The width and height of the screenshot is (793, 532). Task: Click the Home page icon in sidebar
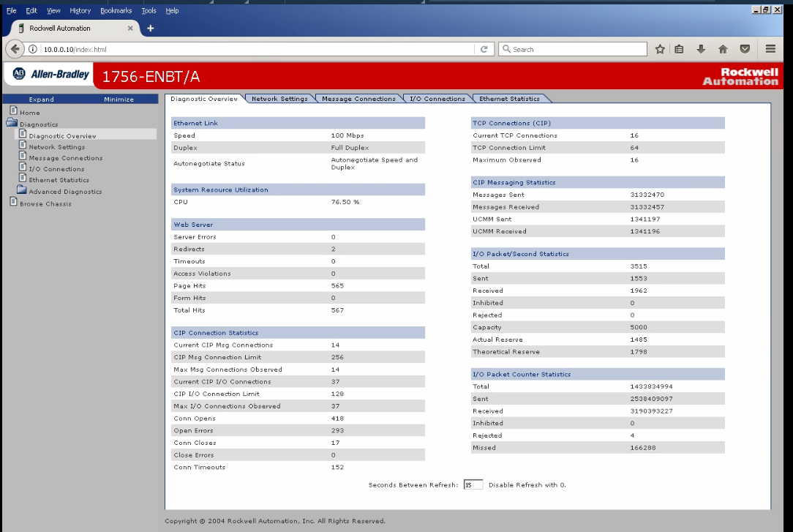(x=14, y=110)
